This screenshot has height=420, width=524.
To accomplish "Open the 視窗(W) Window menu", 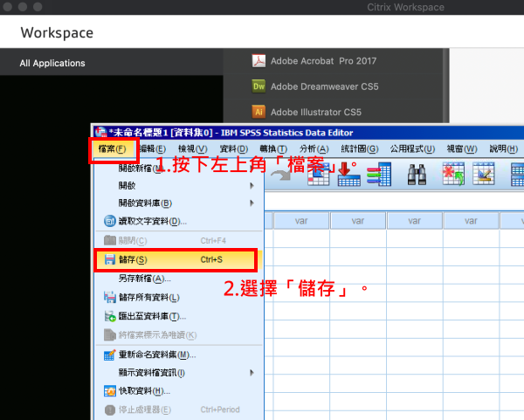I will [462, 149].
